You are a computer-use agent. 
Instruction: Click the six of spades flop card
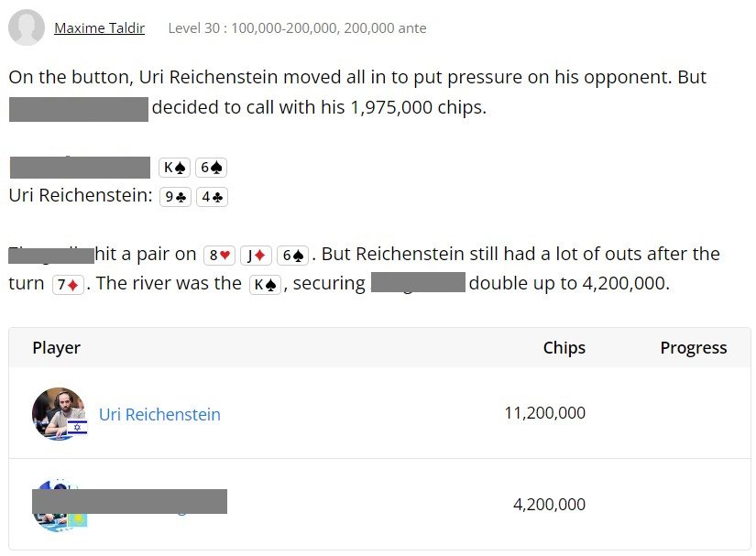coord(292,255)
